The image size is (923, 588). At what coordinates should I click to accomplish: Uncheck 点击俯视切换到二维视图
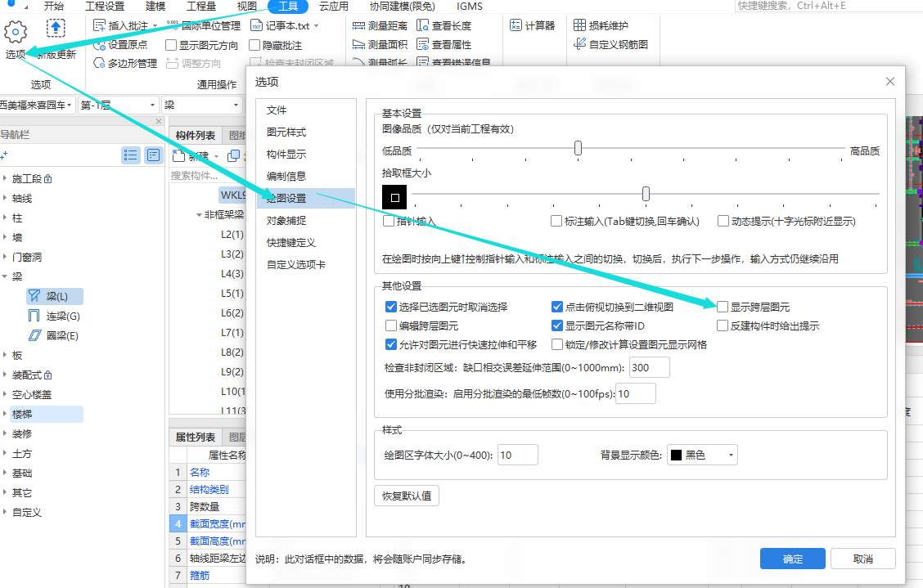pos(557,307)
